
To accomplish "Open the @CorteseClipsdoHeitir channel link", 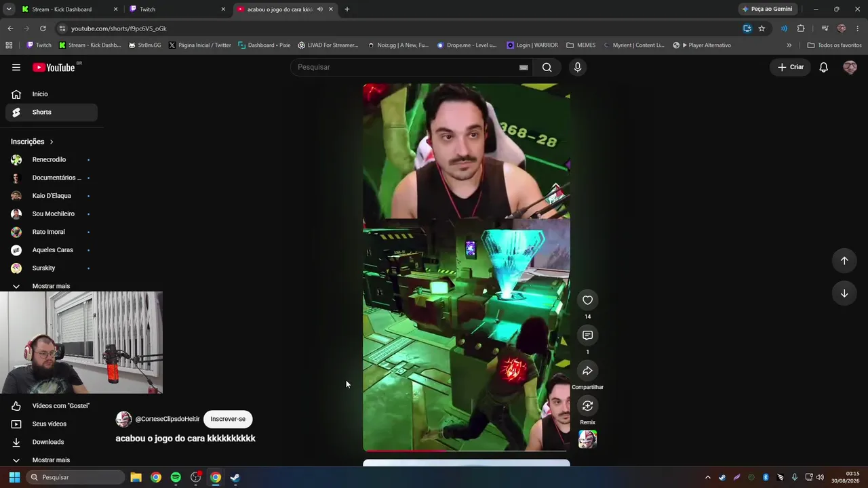I will pos(167,419).
